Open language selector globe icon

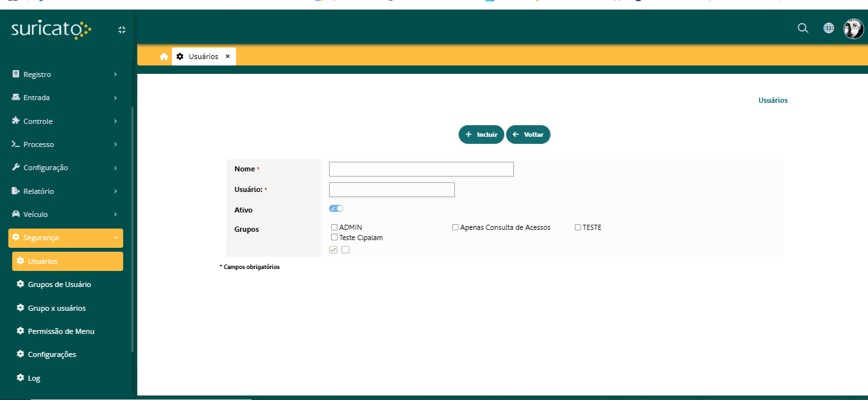[829, 28]
